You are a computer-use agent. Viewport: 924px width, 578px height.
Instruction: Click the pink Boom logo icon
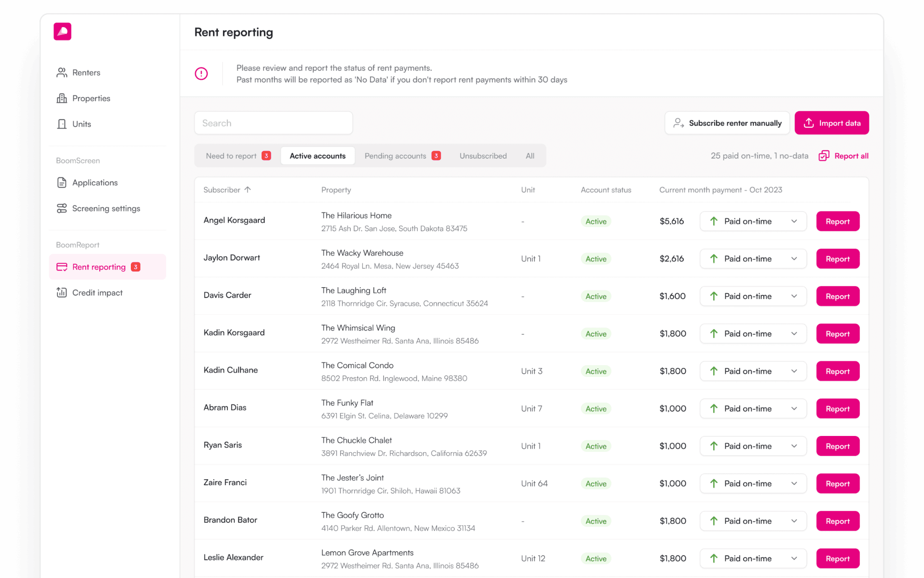coord(62,32)
